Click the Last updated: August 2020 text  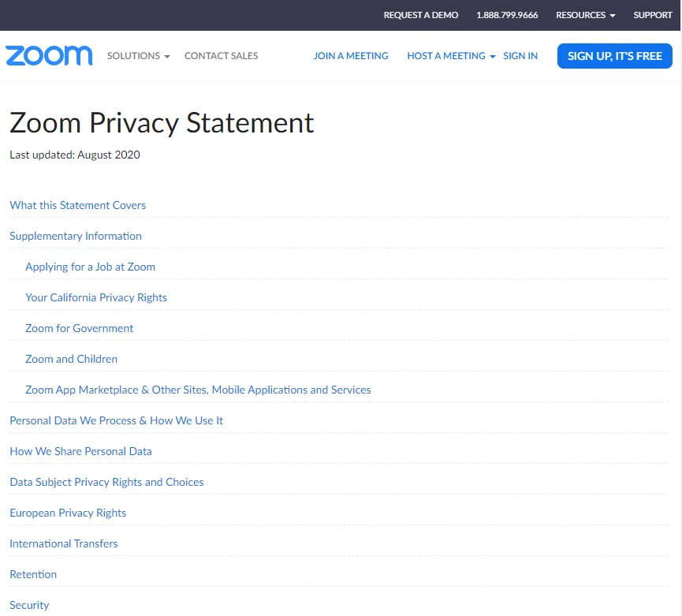75,155
